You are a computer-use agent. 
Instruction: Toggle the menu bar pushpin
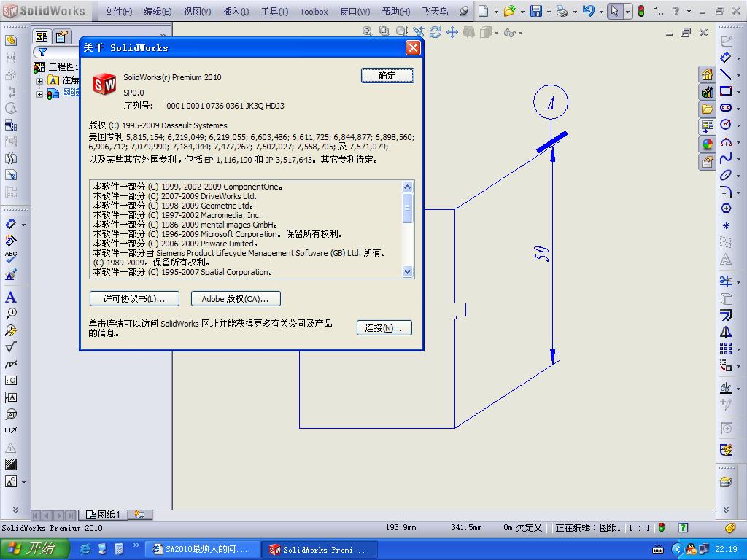tap(464, 11)
